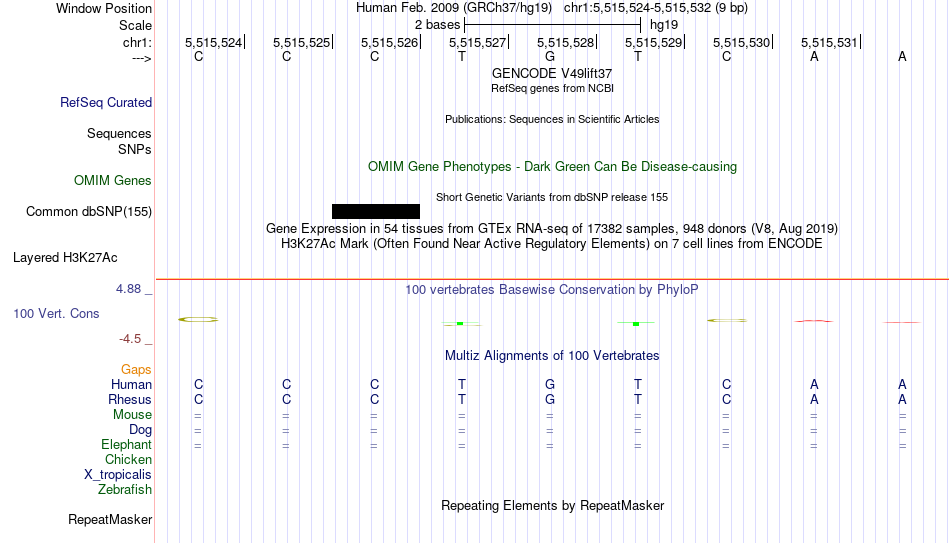
Task: Click the H3K27Ac Mark ENCODE track title
Action: [552, 244]
